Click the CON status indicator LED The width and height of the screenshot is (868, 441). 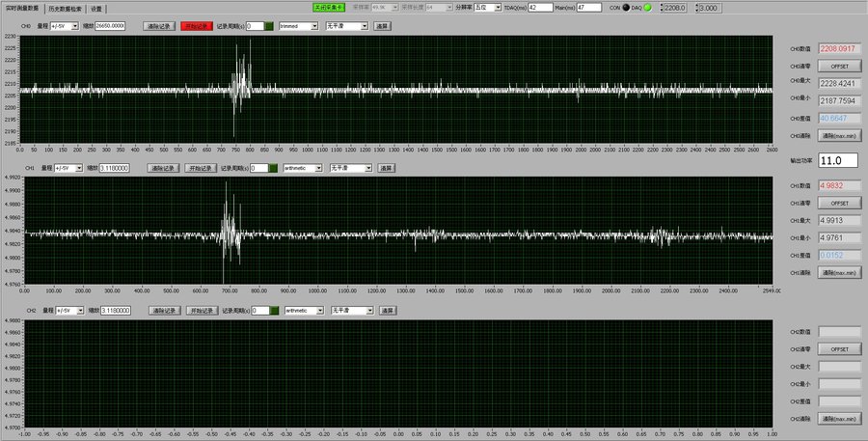pyautogui.click(x=626, y=8)
